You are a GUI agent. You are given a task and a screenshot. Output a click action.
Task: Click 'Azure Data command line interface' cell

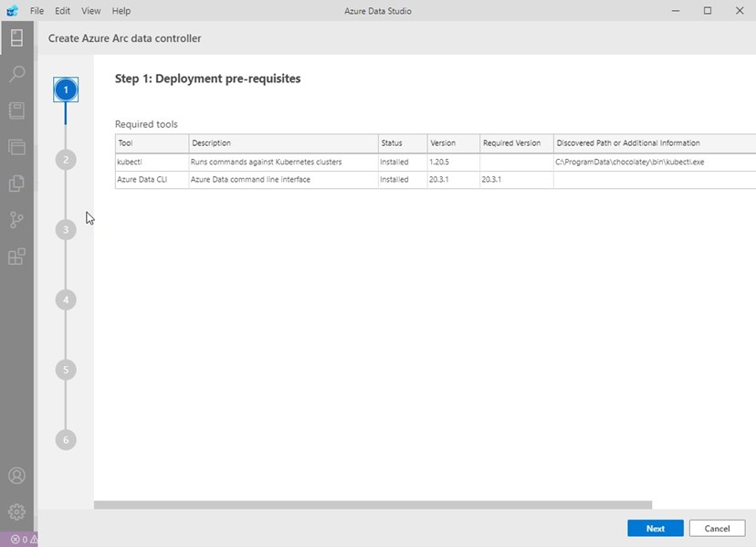[x=283, y=179]
